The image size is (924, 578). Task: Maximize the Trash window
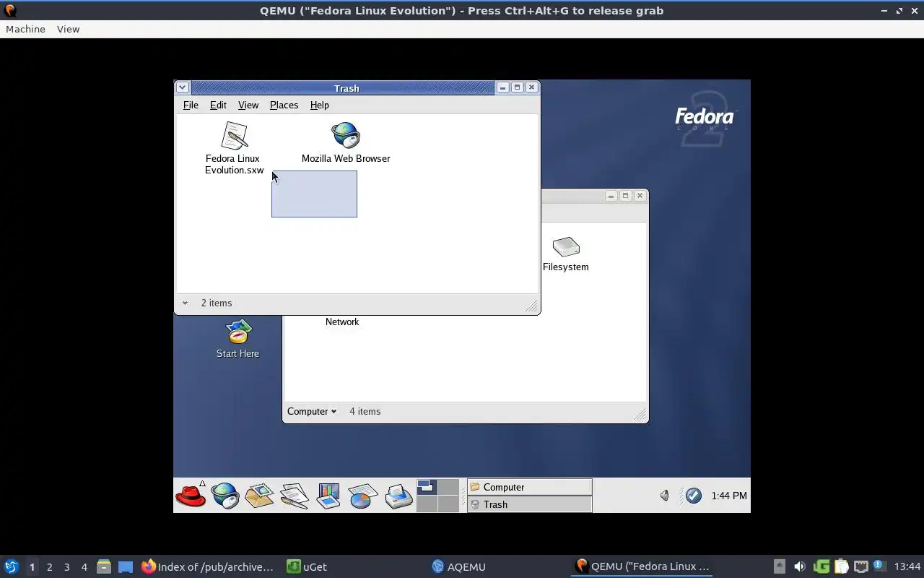pos(517,87)
